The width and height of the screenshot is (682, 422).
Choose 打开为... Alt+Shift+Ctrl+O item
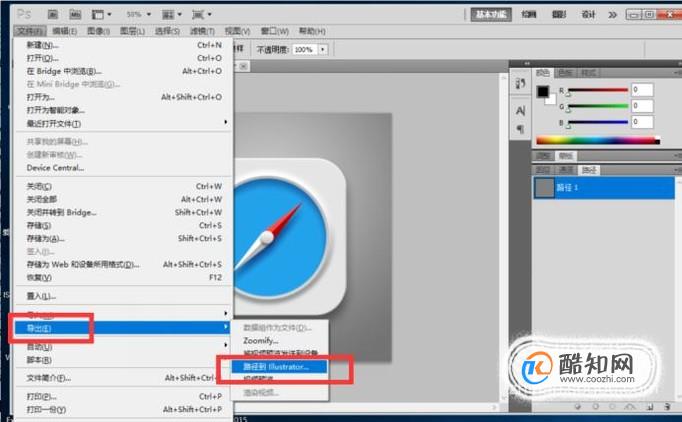pos(124,97)
